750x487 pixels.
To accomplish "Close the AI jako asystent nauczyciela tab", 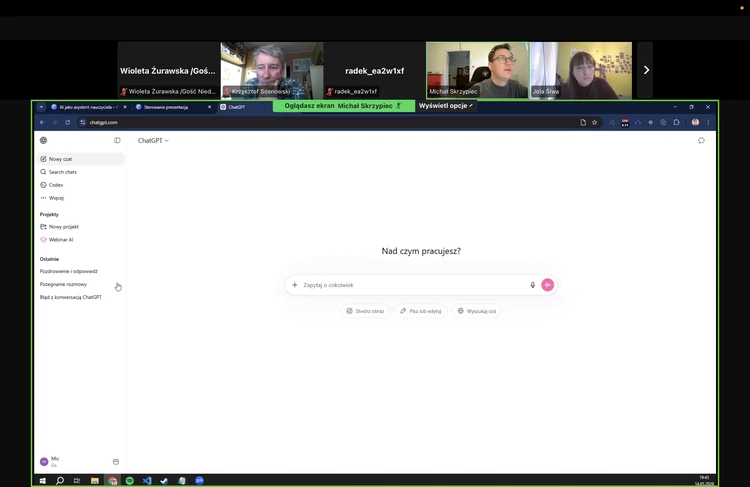I will tap(125, 107).
